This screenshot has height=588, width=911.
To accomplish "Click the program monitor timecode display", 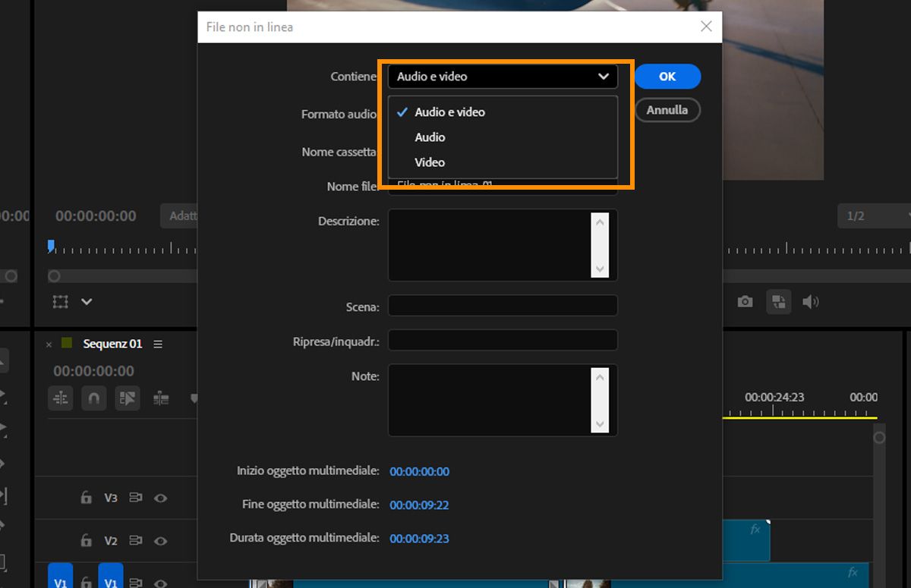I will 96,216.
